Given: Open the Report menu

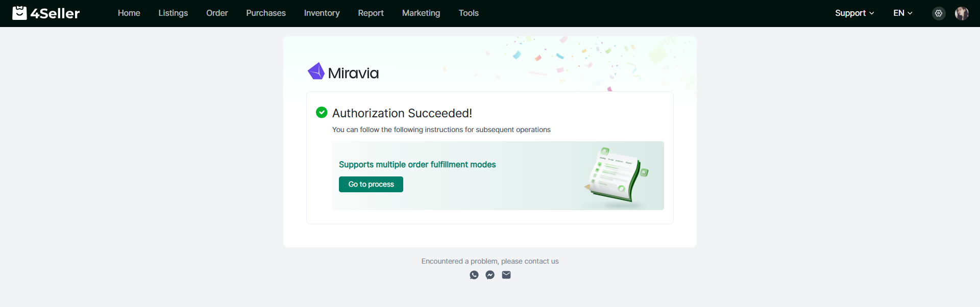Looking at the screenshot, I should 371,13.
